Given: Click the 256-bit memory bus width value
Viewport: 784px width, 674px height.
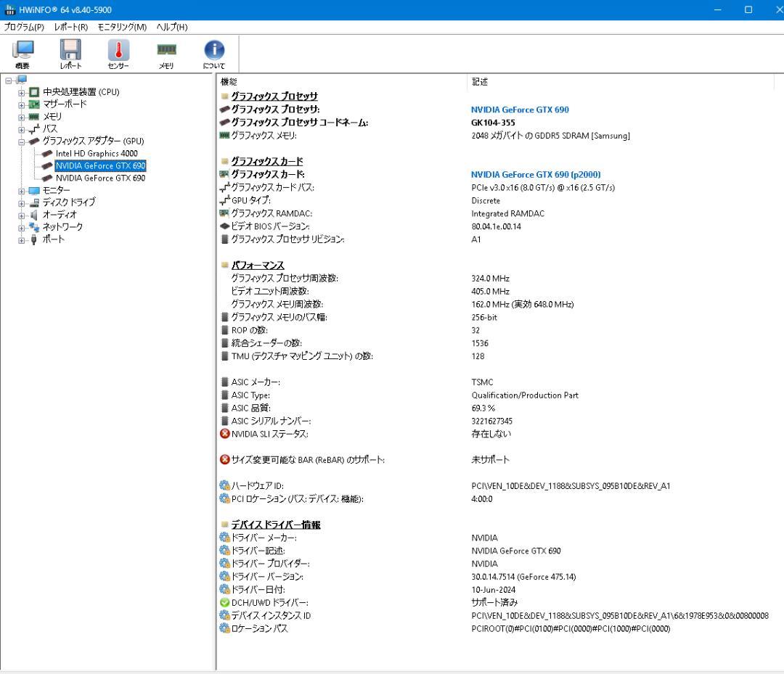Looking at the screenshot, I should point(484,317).
